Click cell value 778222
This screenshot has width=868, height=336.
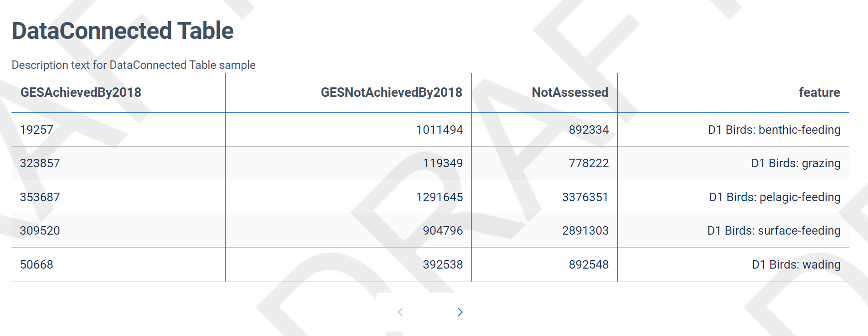[589, 163]
